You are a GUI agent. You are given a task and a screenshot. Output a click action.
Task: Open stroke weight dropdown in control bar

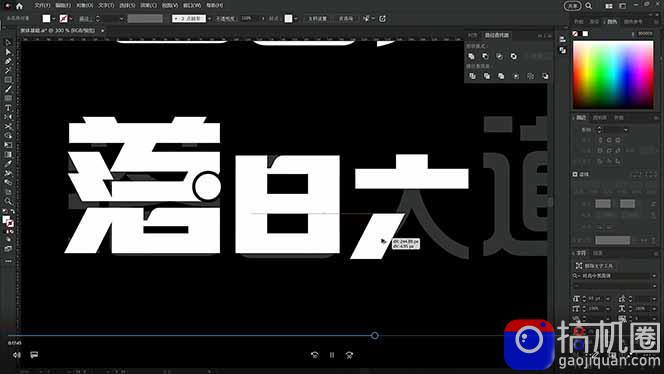point(122,19)
